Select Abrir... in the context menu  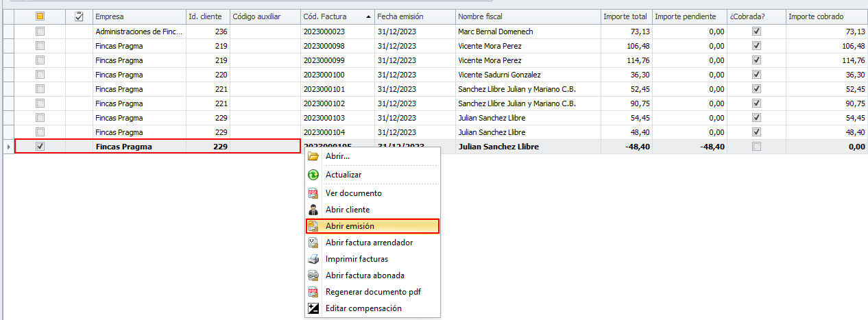click(372, 156)
